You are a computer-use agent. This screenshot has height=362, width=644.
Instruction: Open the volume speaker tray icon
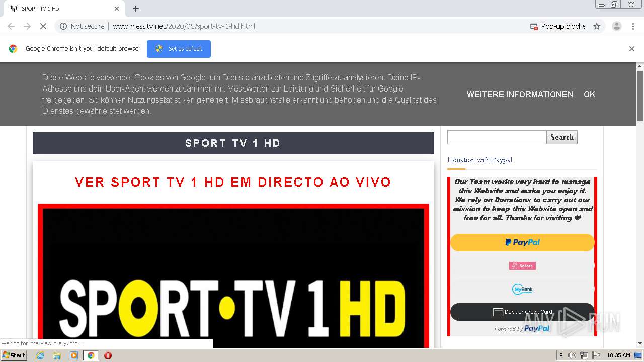tap(572, 355)
